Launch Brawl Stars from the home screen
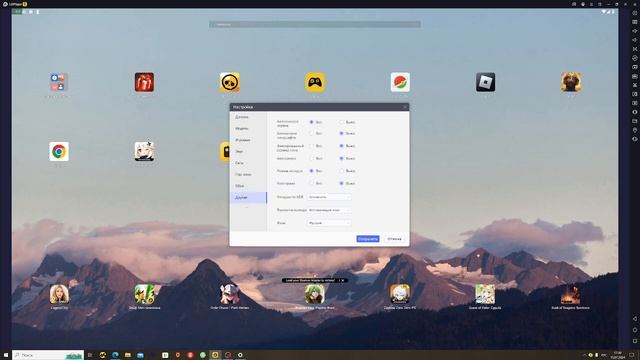The height and width of the screenshot is (360, 640). (230, 82)
